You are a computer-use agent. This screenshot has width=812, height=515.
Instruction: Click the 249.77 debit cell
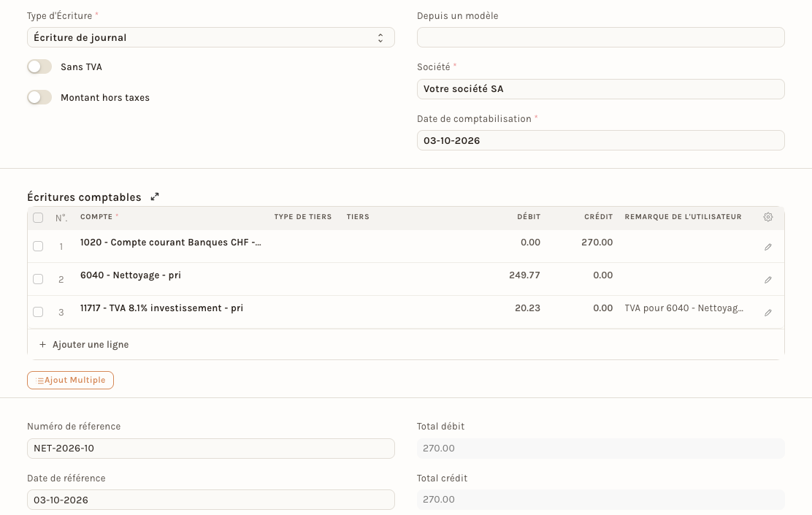(x=524, y=275)
